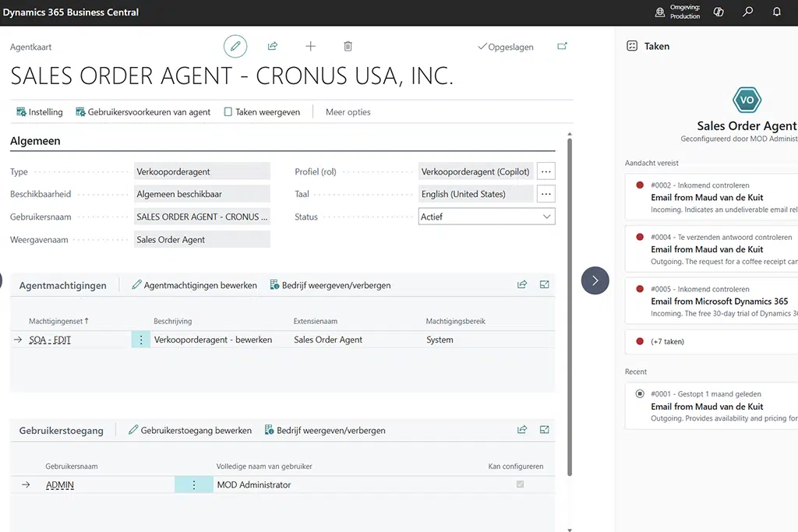Image resolution: width=798 pixels, height=532 pixels.
Task: Open task #0002 Inkomend controleren
Action: click(711, 197)
